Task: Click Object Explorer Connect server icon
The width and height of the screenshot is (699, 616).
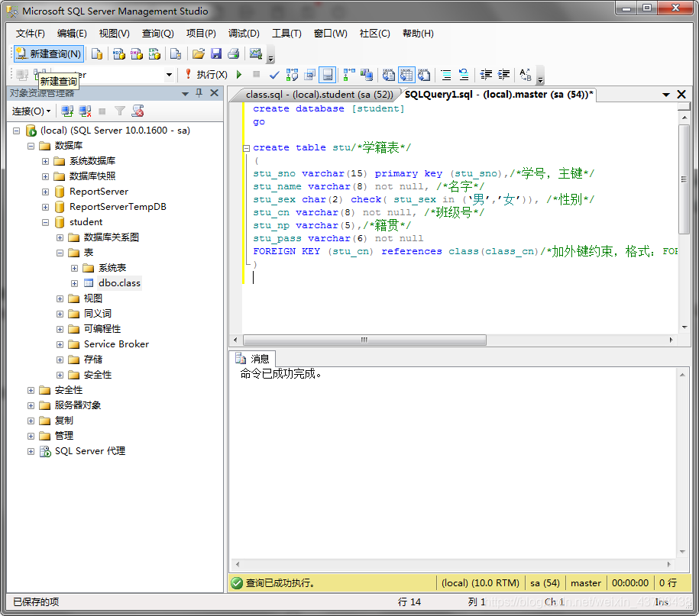Action: click(x=67, y=111)
